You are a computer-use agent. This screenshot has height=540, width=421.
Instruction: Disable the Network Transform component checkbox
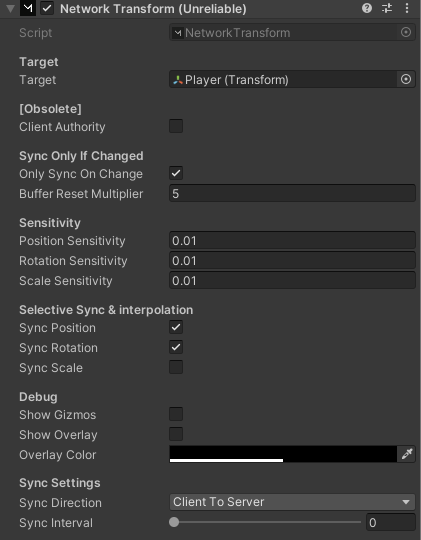point(47,8)
